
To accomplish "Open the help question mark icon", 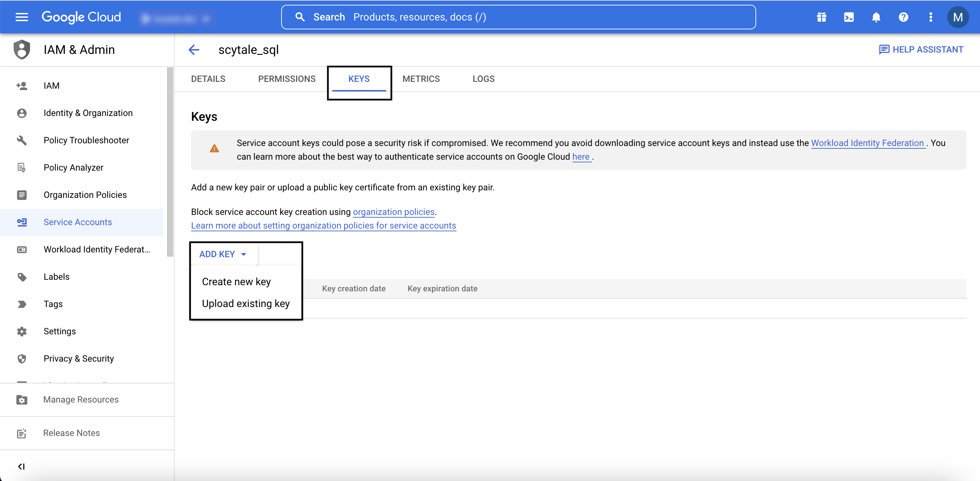I will click(x=903, y=17).
